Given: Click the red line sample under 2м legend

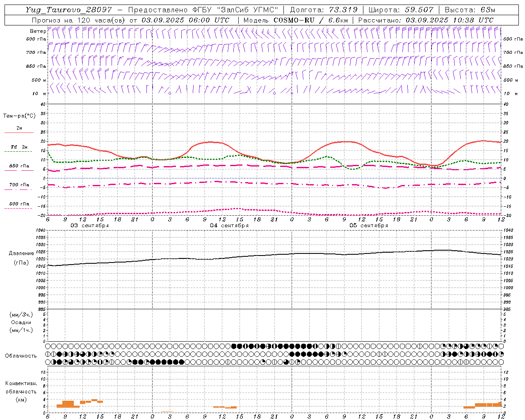Looking at the screenshot, I should (19, 132).
